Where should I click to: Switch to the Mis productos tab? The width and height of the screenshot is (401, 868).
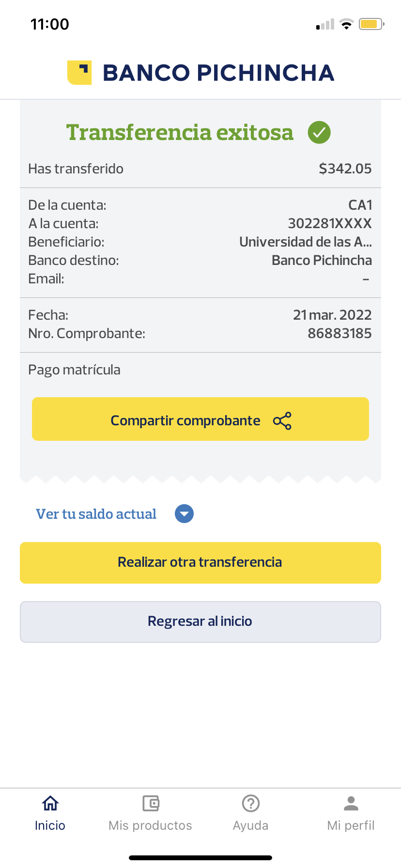tap(150, 825)
